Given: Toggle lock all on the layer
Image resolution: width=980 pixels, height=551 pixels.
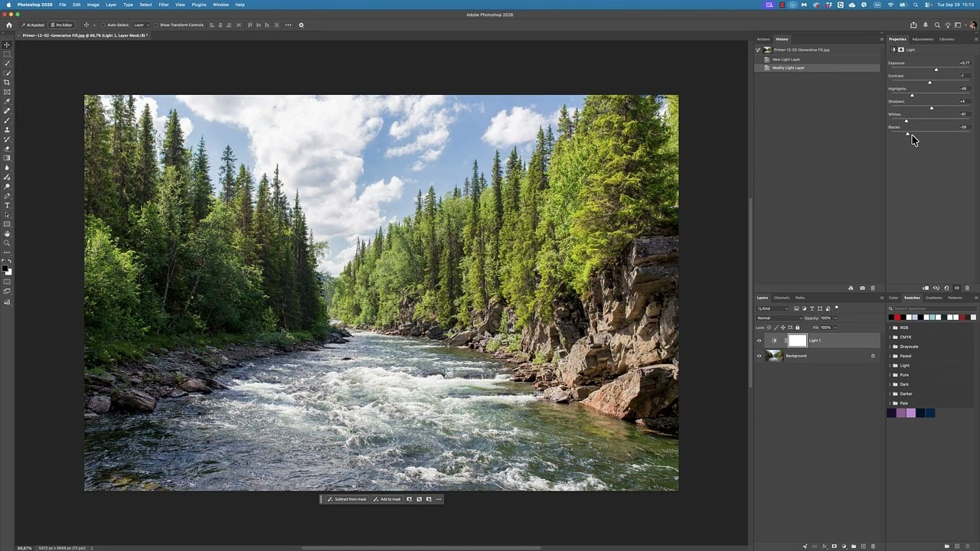Looking at the screenshot, I should tap(797, 328).
